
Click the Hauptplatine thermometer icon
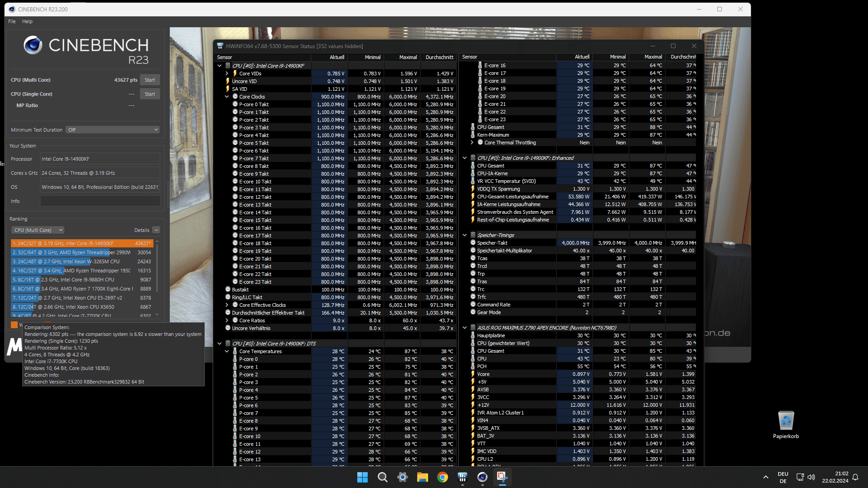(473, 335)
